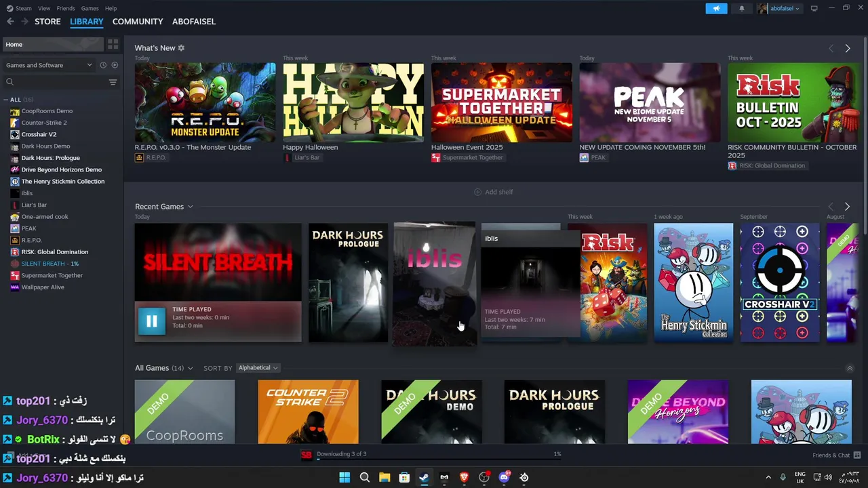Open the Counter-Strike 2 tile in All Games
This screenshot has width=868, height=488.
(308, 412)
